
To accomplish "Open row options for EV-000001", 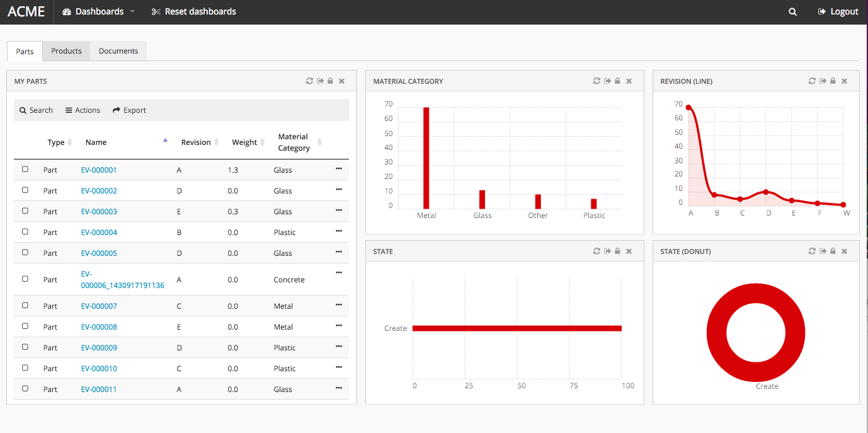I will tap(339, 169).
